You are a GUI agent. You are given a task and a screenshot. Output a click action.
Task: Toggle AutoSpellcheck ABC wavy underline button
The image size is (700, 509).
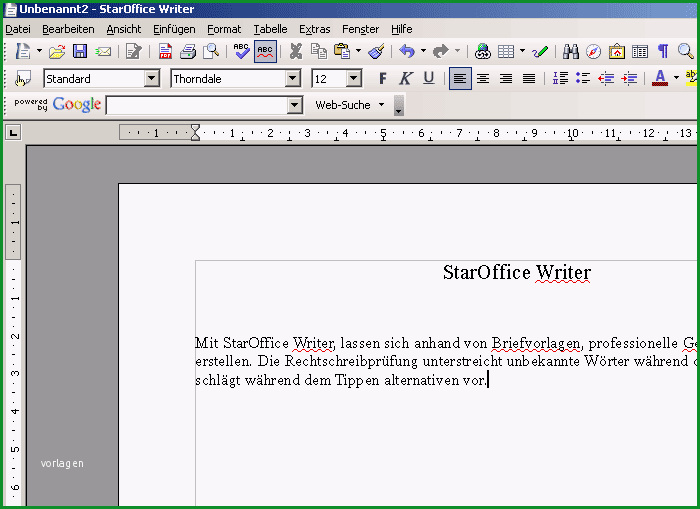point(265,51)
